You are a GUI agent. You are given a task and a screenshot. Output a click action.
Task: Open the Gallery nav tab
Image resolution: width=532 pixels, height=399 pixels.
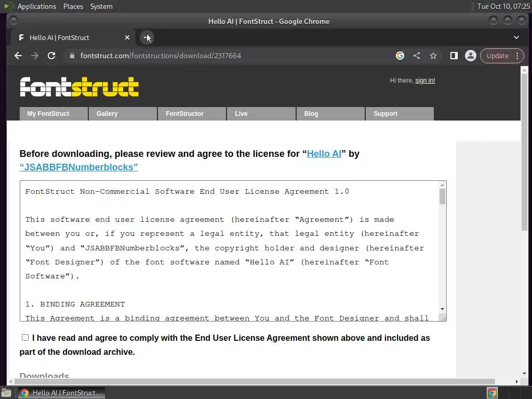pos(123,114)
